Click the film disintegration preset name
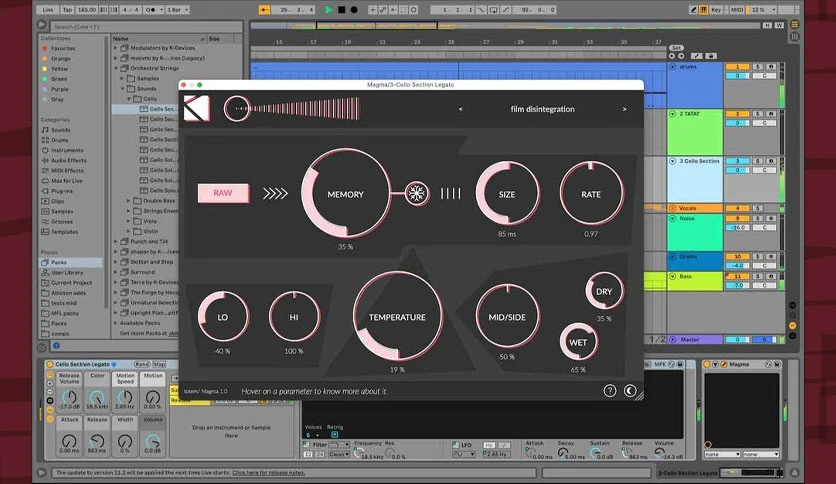Screen dimensions: 836x484 [x=542, y=109]
